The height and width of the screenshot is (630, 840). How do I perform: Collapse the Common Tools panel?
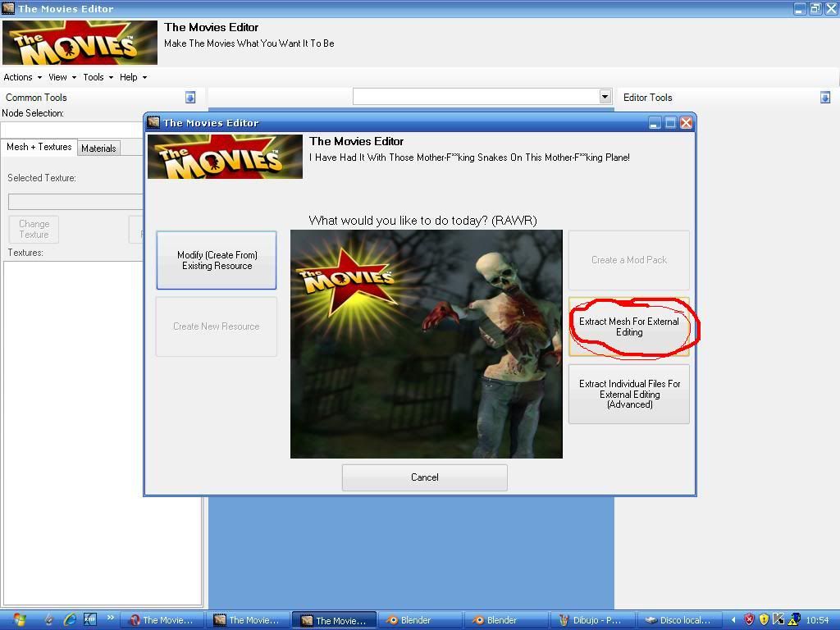pos(190,98)
